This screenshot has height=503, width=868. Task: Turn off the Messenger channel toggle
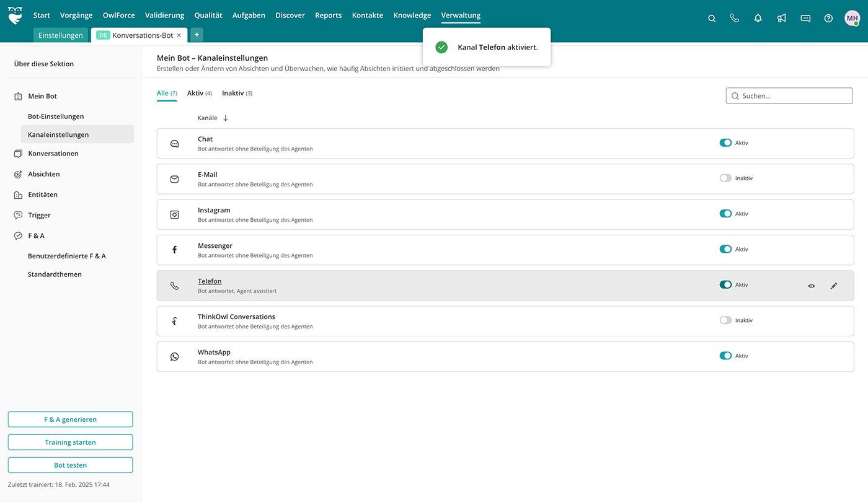tap(725, 249)
